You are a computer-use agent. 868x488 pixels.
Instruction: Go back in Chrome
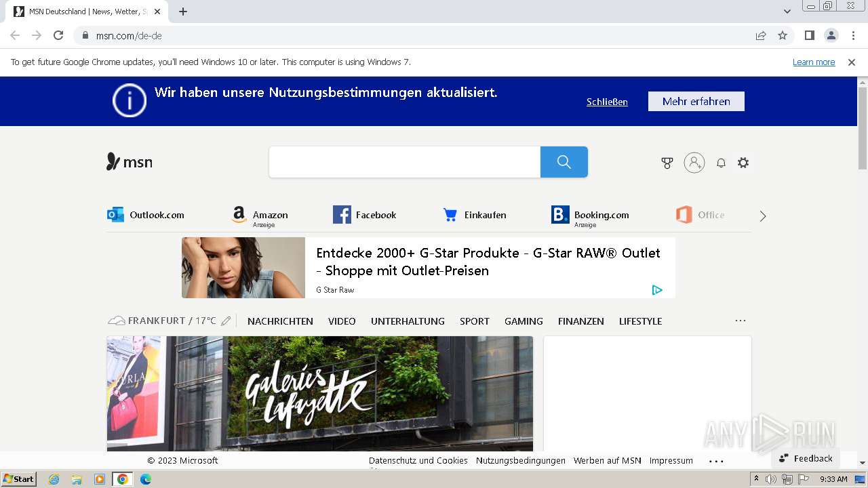[x=15, y=35]
